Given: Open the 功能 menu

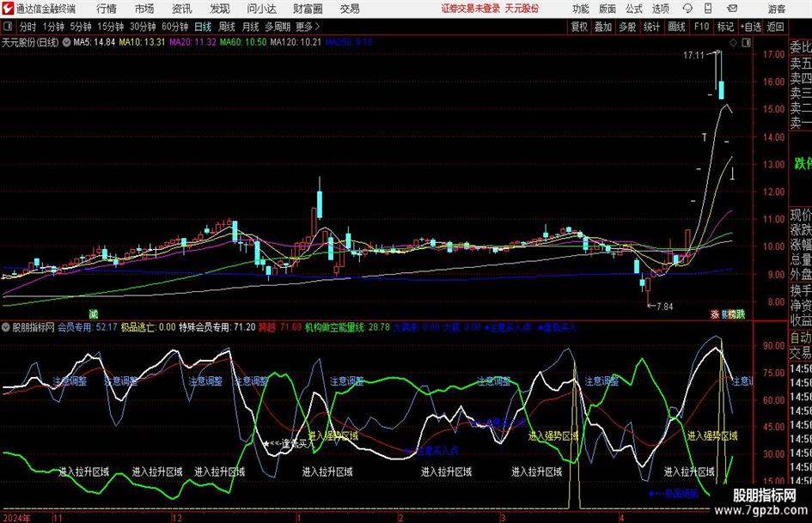Looking at the screenshot, I should [x=581, y=9].
